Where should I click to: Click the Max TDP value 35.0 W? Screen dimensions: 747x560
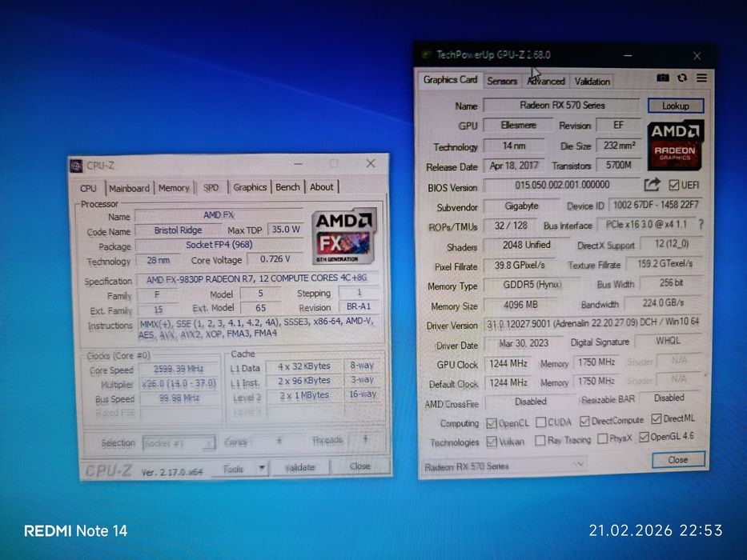pos(286,229)
